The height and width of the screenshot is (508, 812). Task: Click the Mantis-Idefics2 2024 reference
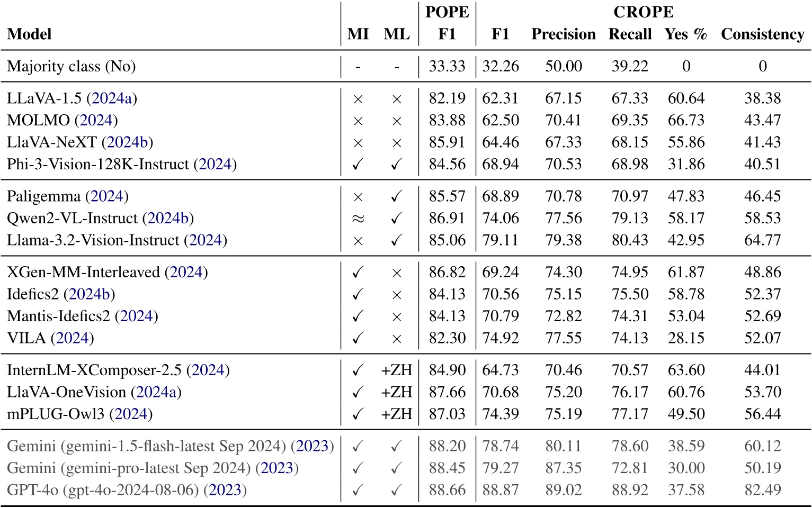pyautogui.click(x=136, y=316)
